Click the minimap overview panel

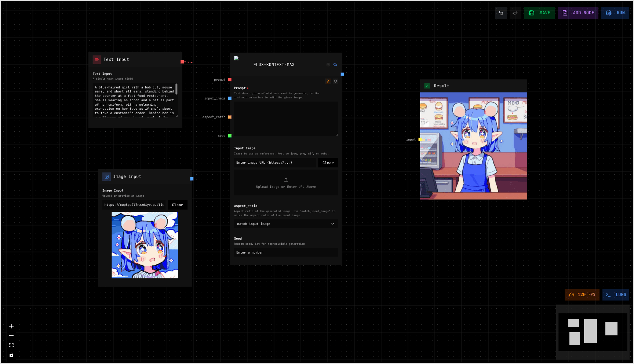(593, 332)
